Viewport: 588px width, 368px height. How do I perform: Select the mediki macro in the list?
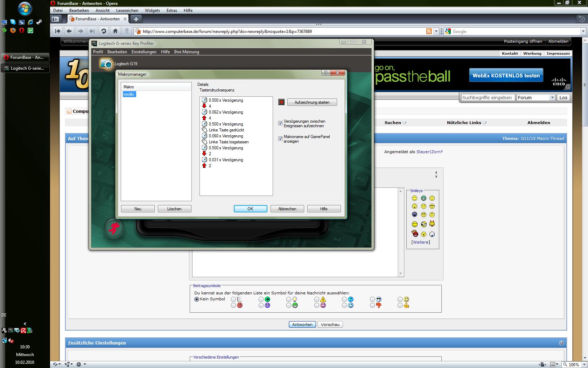(129, 94)
